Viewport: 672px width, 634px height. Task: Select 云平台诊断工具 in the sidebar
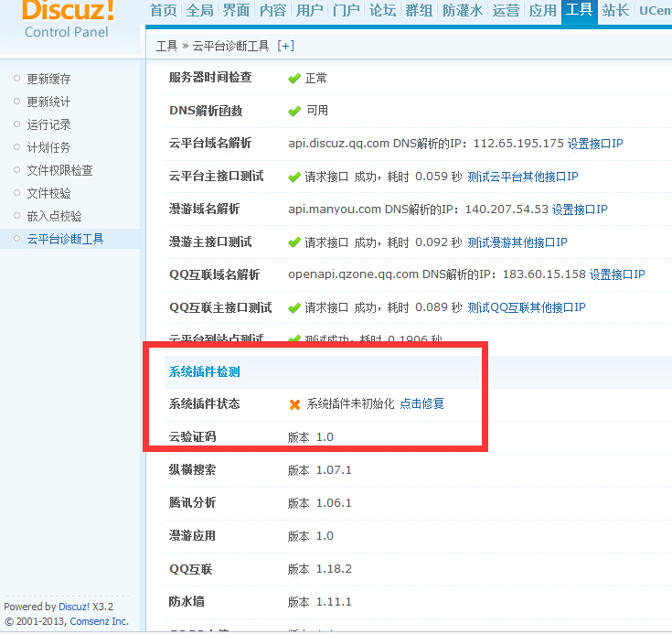pyautogui.click(x=65, y=239)
